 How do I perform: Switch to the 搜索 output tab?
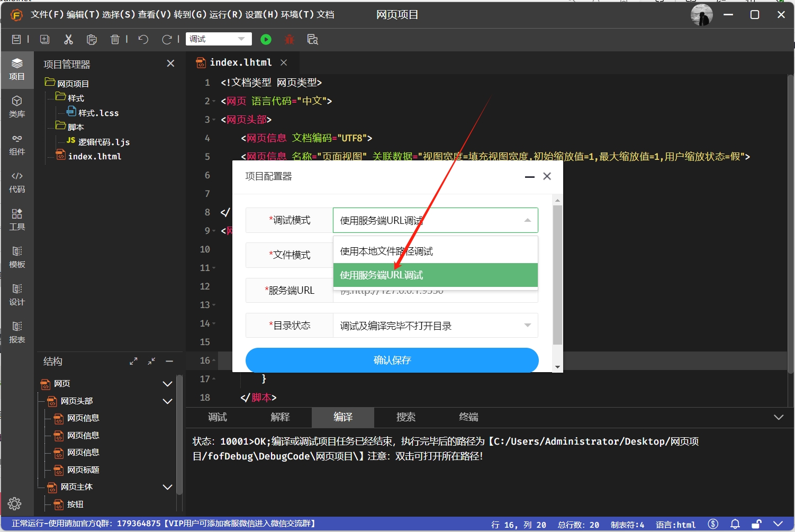pyautogui.click(x=406, y=417)
